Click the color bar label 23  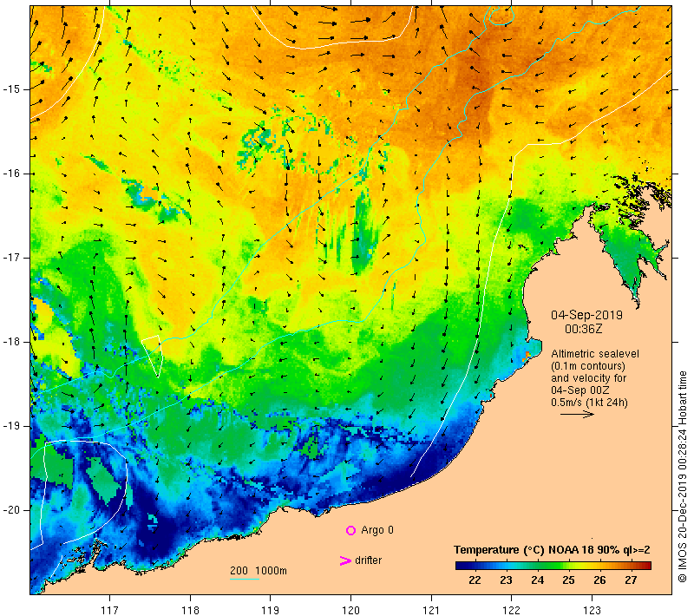tap(506, 580)
